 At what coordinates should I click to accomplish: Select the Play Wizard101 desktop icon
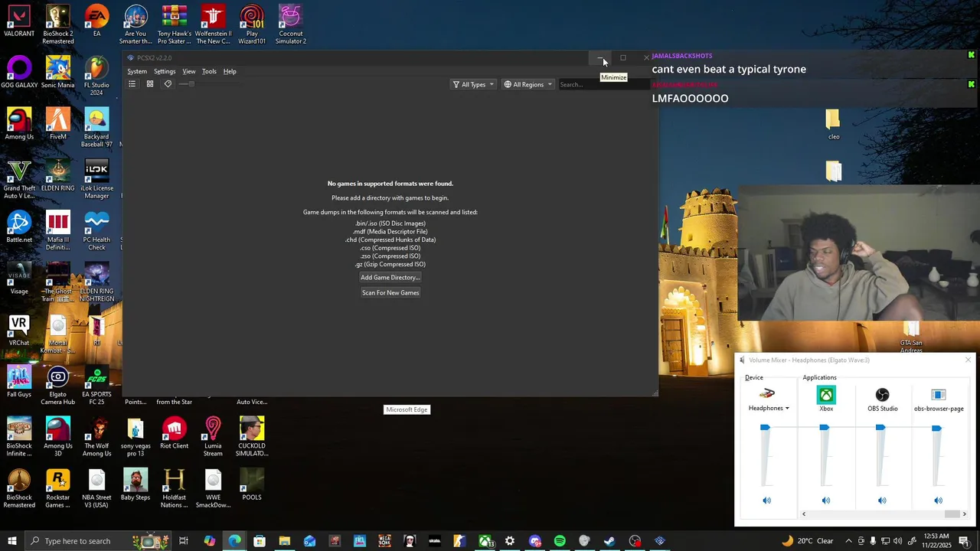[x=252, y=24]
